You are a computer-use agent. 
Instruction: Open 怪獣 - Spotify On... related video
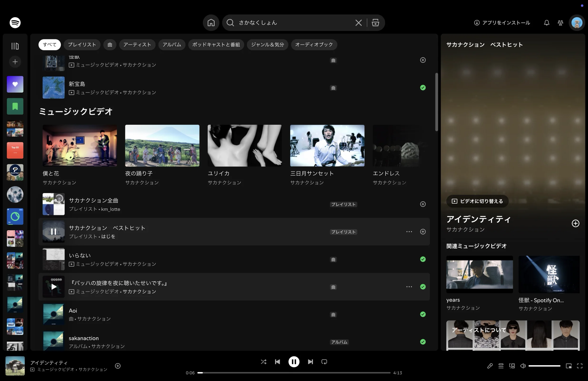pos(549,283)
